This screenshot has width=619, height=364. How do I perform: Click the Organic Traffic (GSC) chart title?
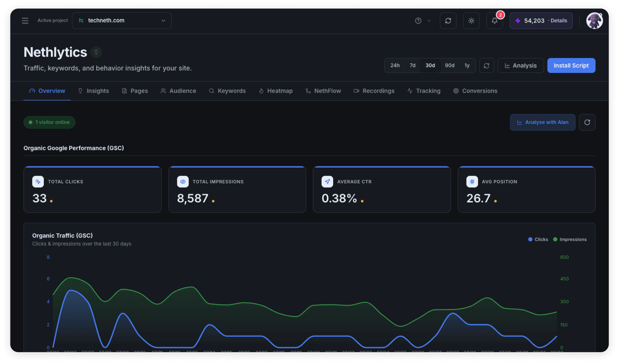click(62, 236)
